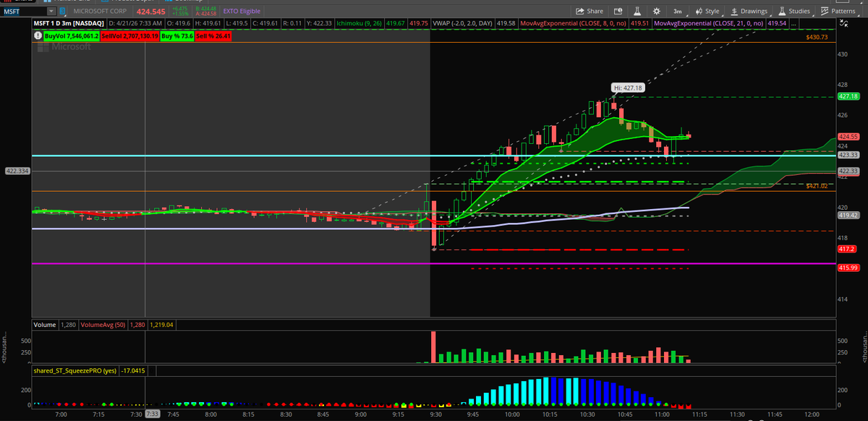Viewport: 868px width, 421px height.
Task: Click the red 417.2 price axis tag
Action: [x=846, y=249]
